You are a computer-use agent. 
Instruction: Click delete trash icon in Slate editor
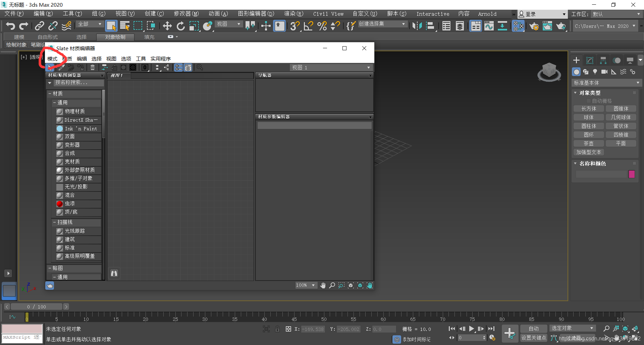pyautogui.click(x=93, y=68)
